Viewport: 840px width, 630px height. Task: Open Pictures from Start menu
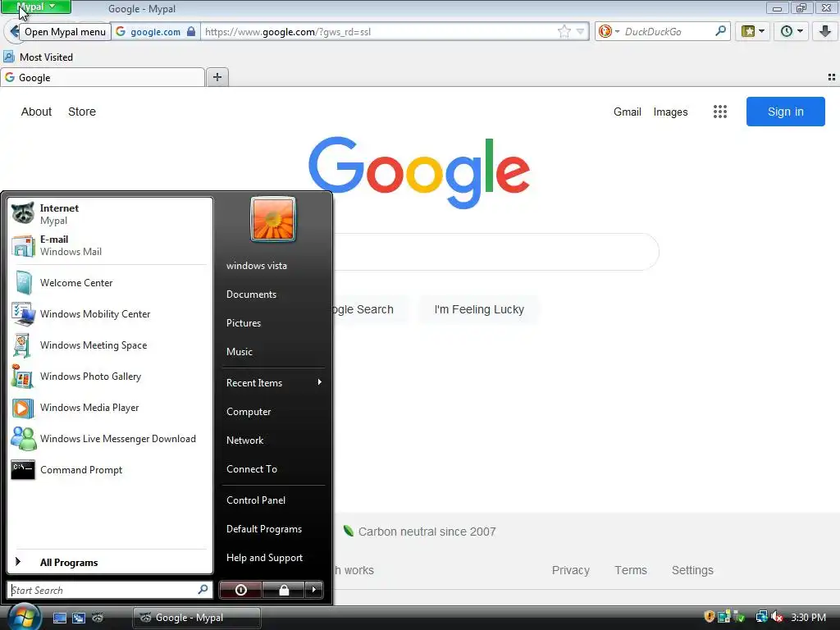272,323
